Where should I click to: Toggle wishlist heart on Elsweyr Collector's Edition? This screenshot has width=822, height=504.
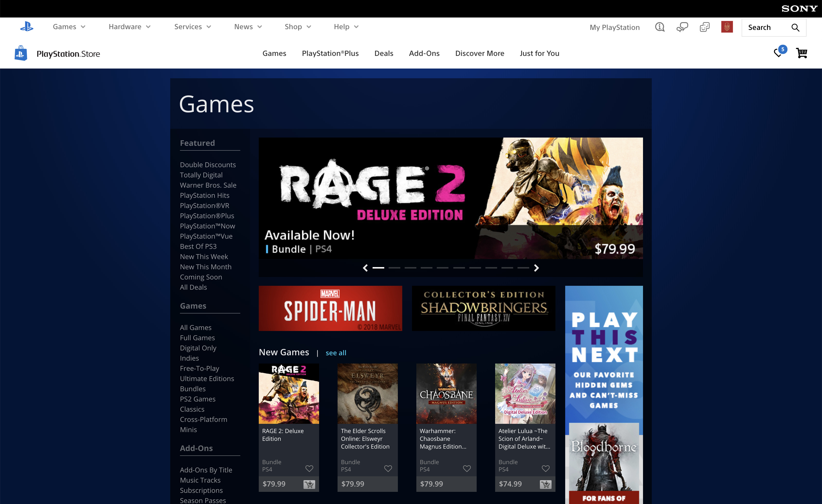[388, 468]
